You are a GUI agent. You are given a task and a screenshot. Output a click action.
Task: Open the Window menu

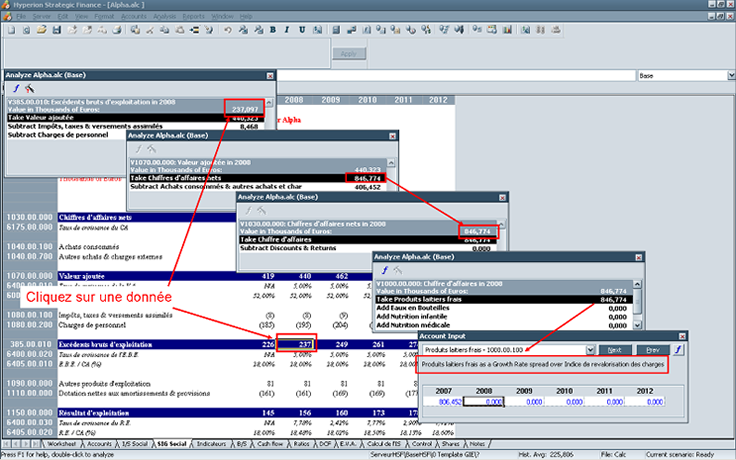(x=222, y=16)
